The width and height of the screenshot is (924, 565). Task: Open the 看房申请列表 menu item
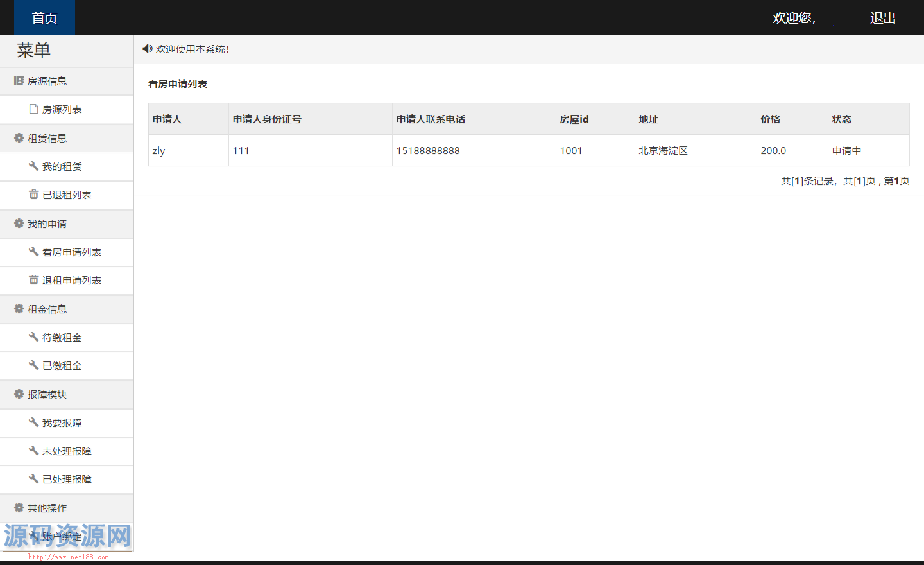click(67, 252)
